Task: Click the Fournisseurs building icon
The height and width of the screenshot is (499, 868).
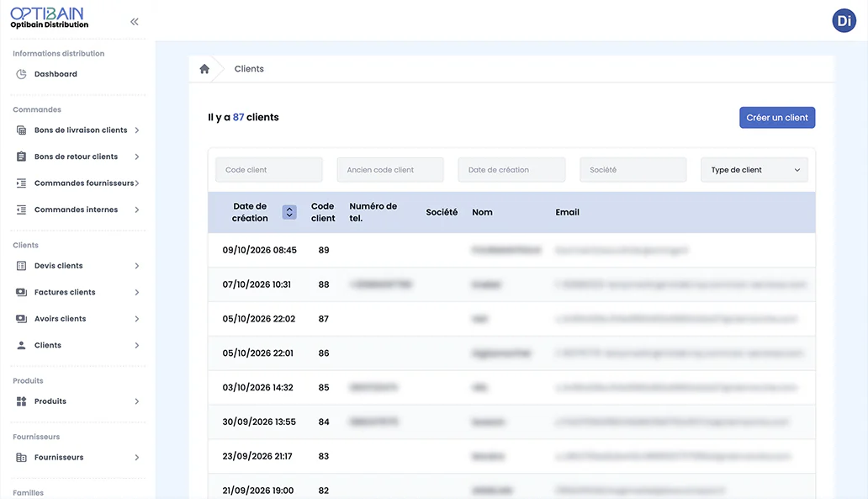Action: 21,458
